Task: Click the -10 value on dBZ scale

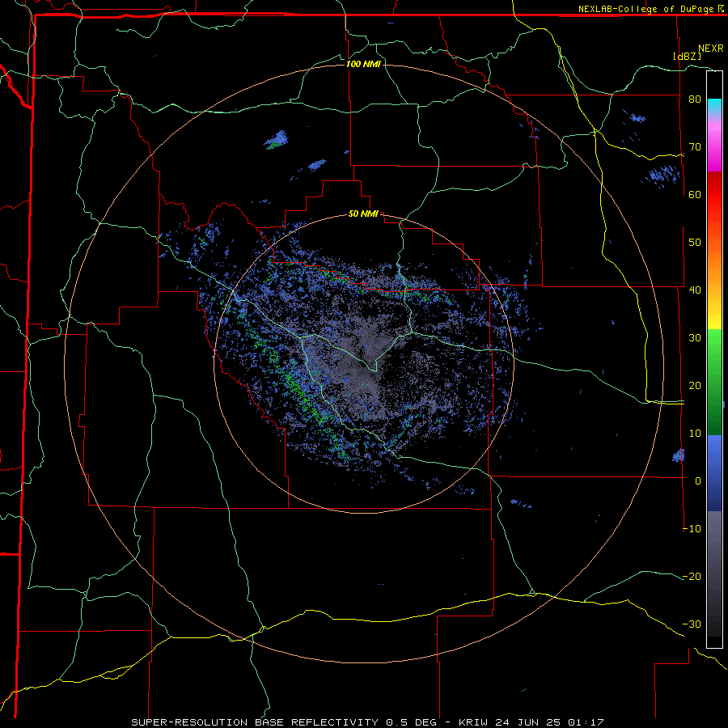Action: (692, 529)
